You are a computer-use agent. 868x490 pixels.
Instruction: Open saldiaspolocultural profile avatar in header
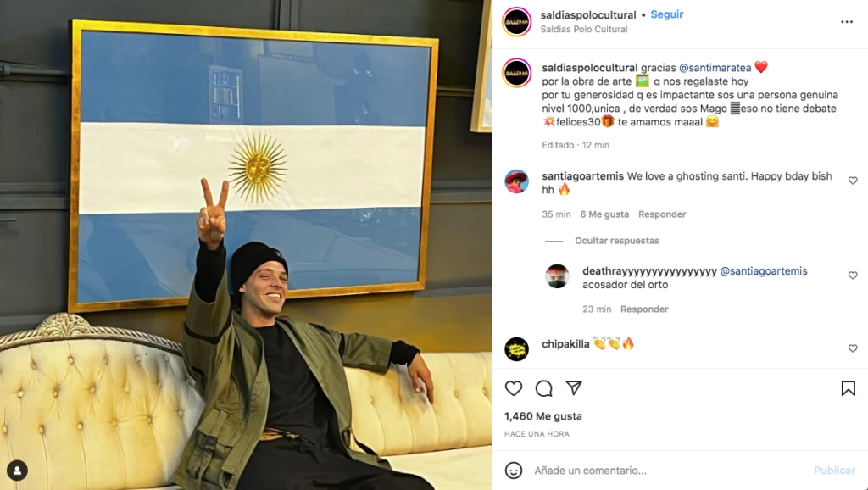click(x=516, y=21)
